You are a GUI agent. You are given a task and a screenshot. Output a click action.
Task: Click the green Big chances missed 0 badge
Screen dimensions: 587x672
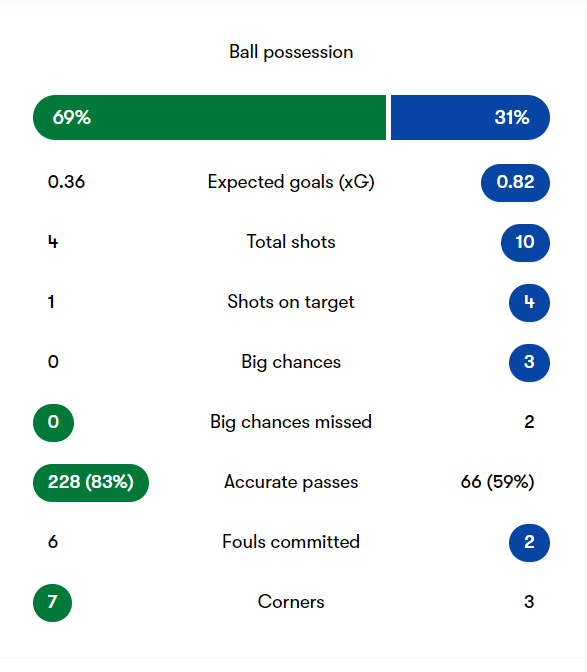(54, 423)
